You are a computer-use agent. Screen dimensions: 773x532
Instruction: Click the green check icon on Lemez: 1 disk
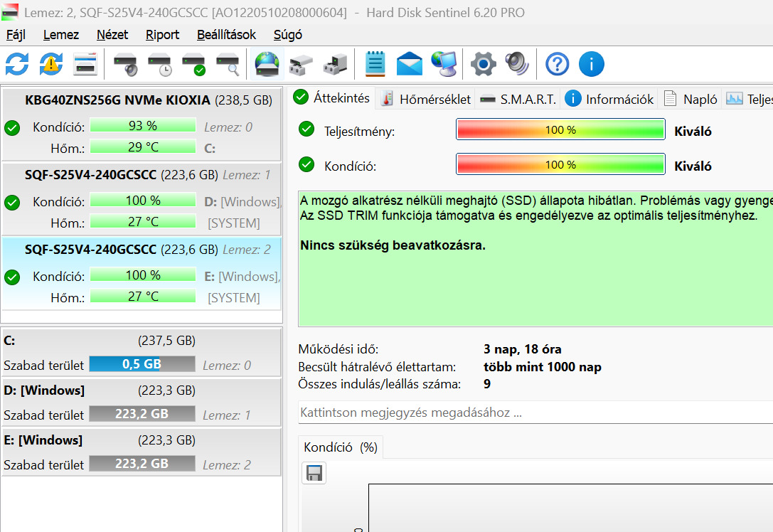pos(12,203)
